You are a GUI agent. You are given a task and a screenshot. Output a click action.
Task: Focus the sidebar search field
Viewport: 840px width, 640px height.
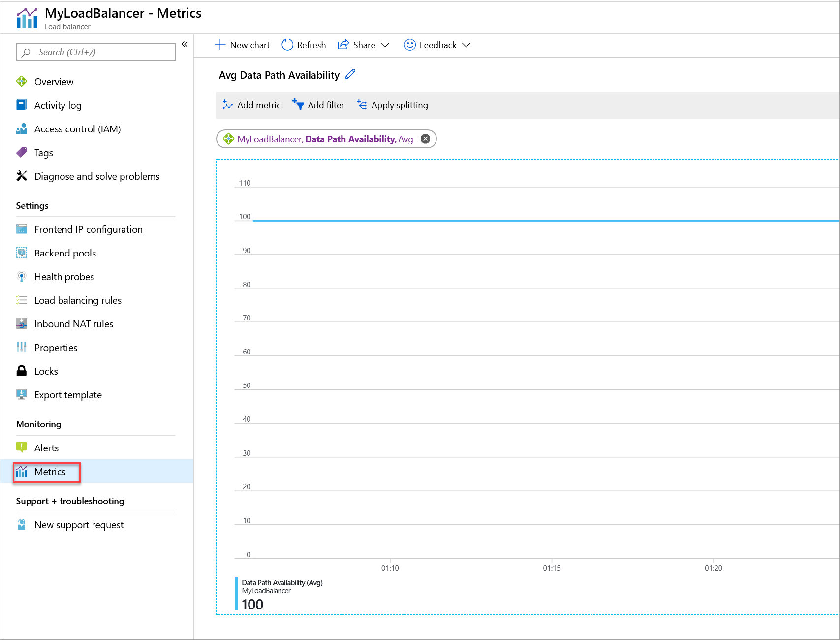(x=96, y=52)
